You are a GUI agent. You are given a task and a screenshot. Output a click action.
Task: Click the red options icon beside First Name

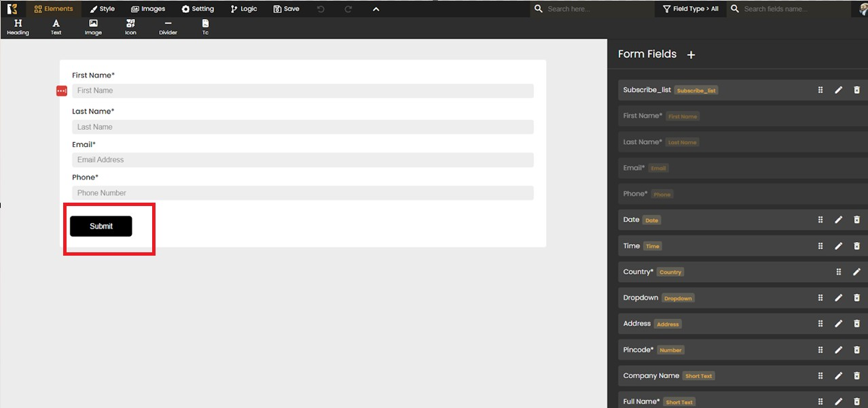(x=61, y=91)
